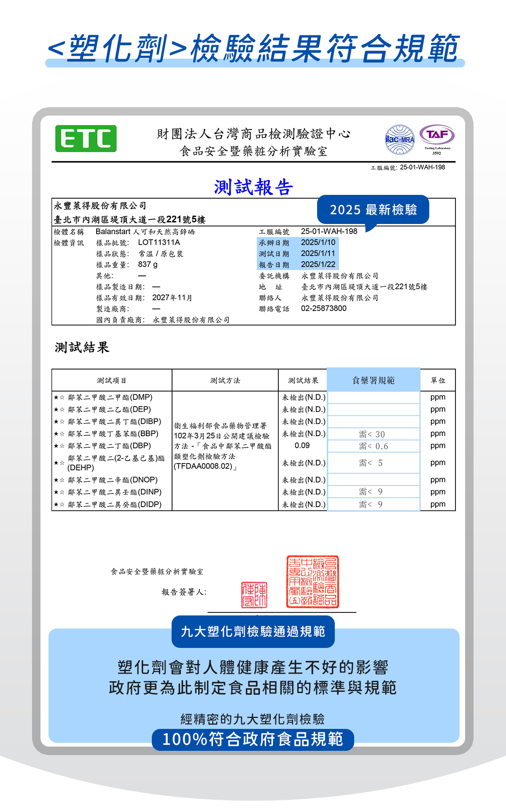Click the '九大塑化劑檢驗通過規範' blue banner
This screenshot has height=812, width=506.
[x=253, y=631]
